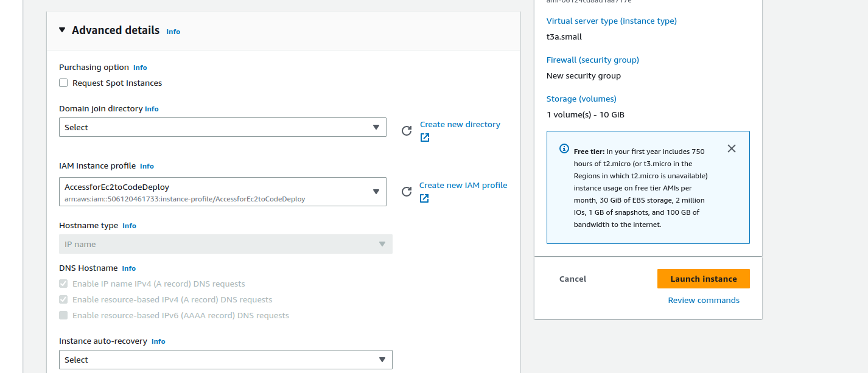Open the Create new directory link

tap(460, 124)
